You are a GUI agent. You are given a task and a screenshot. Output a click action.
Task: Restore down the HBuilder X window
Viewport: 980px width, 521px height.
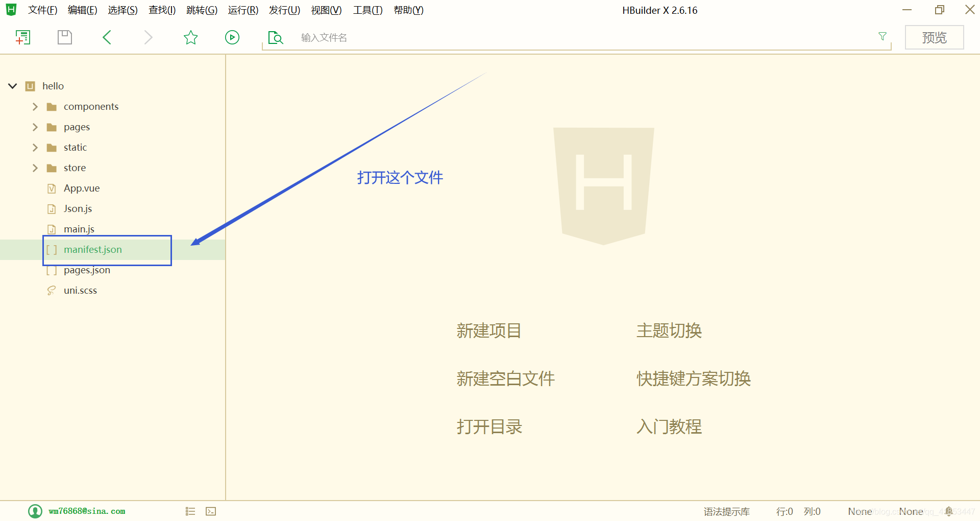[939, 10]
